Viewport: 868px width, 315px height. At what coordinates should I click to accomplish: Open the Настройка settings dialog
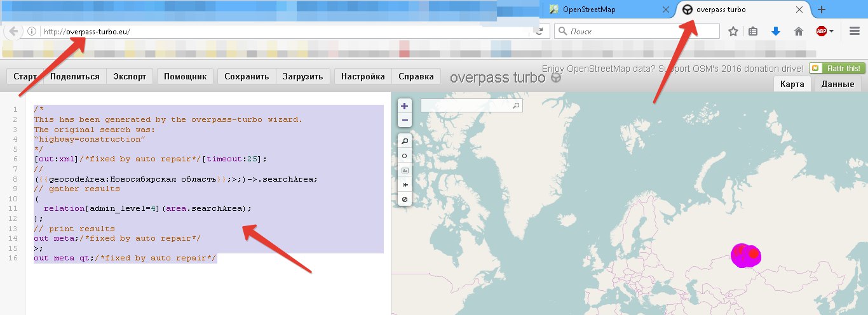[363, 76]
